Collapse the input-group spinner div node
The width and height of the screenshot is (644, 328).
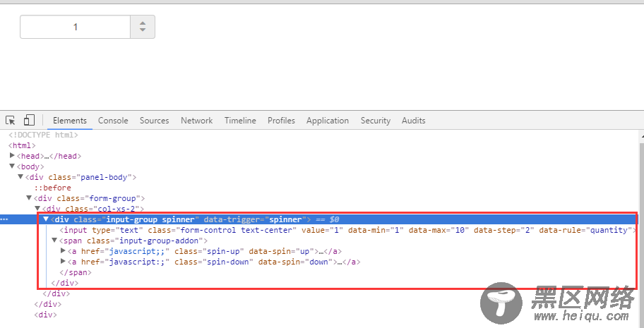[46, 219]
